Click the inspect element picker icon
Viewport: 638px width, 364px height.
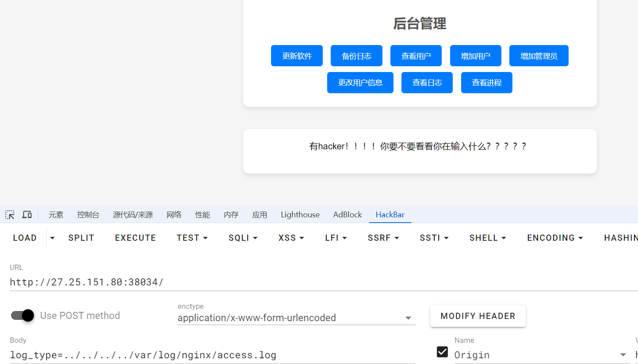10,215
